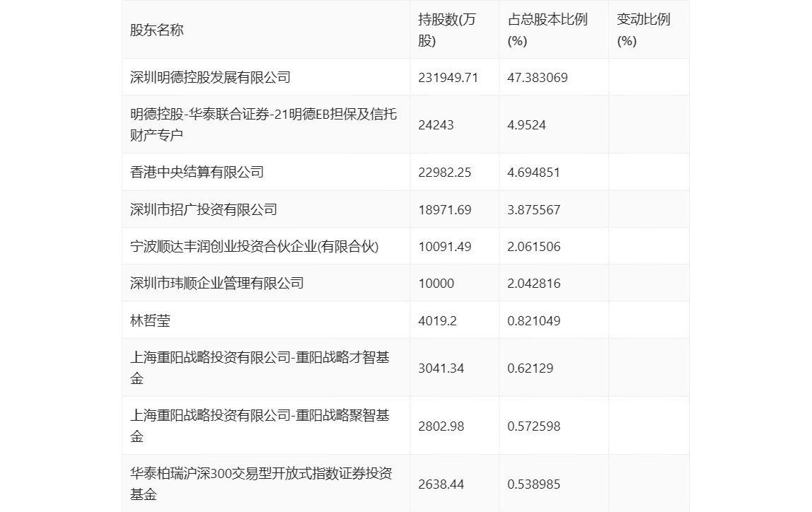The width and height of the screenshot is (812, 512).
Task: Select the percentage 0.821049
Action: coord(534,320)
